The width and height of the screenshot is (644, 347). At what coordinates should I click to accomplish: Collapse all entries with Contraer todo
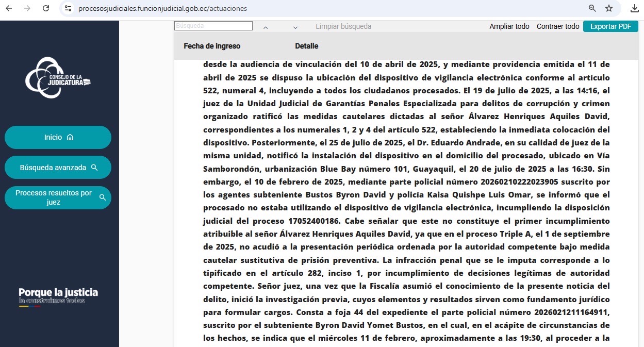[558, 26]
